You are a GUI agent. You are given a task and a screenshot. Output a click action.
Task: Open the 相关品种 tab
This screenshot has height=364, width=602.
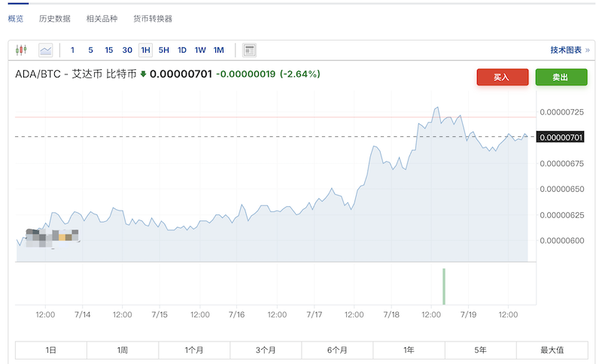102,18
